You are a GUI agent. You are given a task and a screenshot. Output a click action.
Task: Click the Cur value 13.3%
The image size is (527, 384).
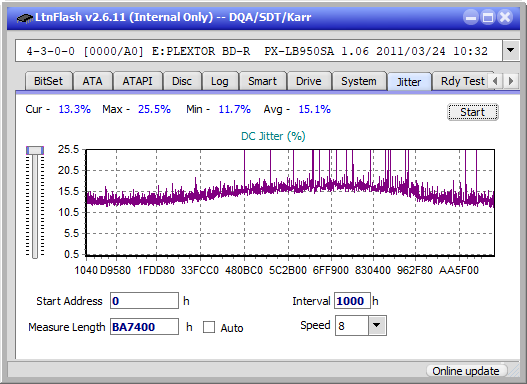click(x=75, y=109)
